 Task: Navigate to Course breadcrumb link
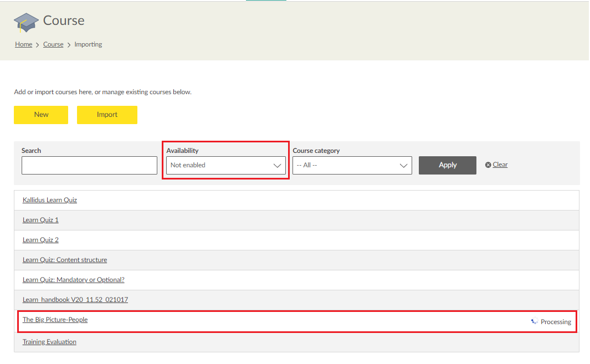(x=53, y=44)
